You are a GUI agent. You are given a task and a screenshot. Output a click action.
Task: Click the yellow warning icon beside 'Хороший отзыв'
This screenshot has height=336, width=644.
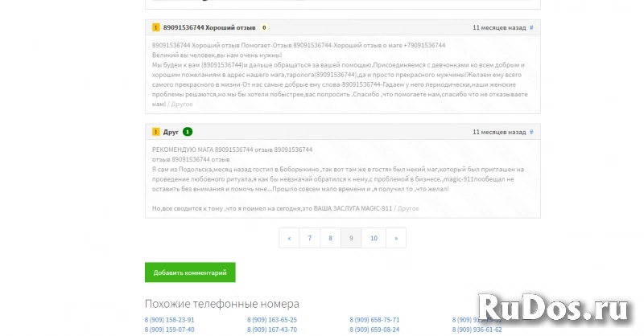(155, 27)
